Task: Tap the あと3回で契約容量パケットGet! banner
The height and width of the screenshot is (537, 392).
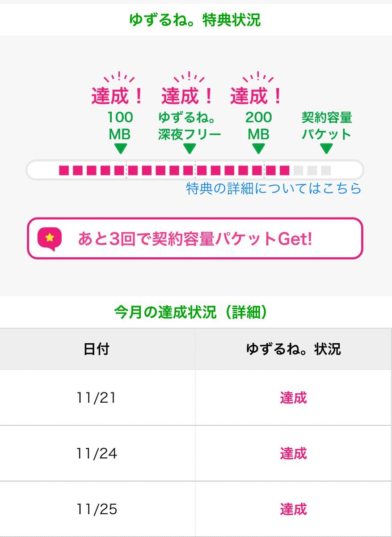Action: [x=195, y=239]
